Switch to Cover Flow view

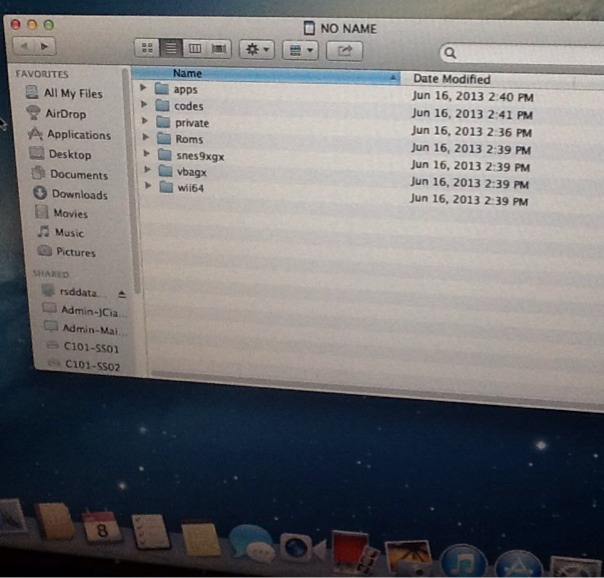tap(219, 48)
